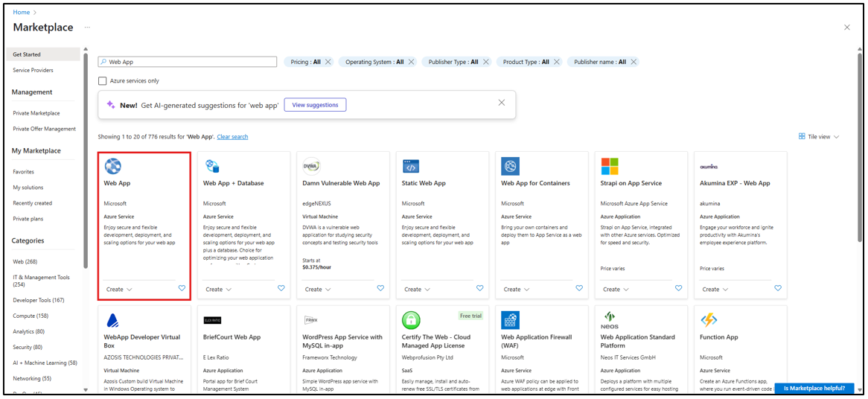Expand Create dropdown on Web App tile
The image size is (868, 399).
click(119, 290)
